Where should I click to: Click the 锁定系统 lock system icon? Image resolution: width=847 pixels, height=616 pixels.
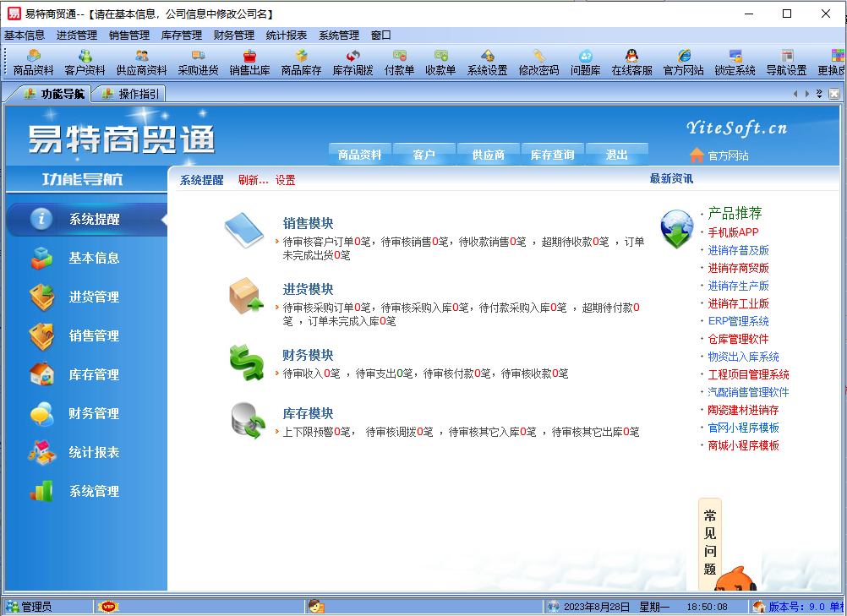point(734,62)
